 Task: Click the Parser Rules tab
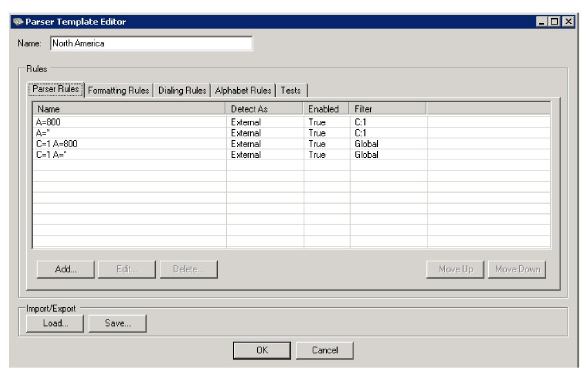tap(56, 89)
